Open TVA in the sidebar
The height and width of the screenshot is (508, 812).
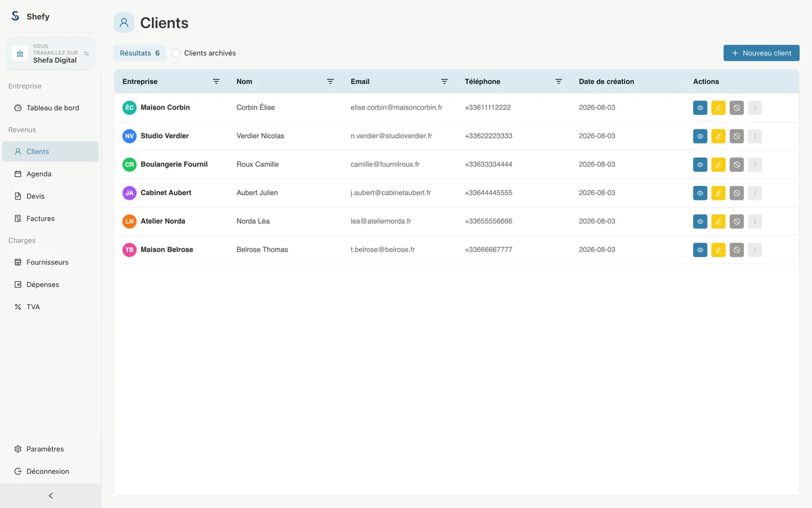click(x=50, y=307)
